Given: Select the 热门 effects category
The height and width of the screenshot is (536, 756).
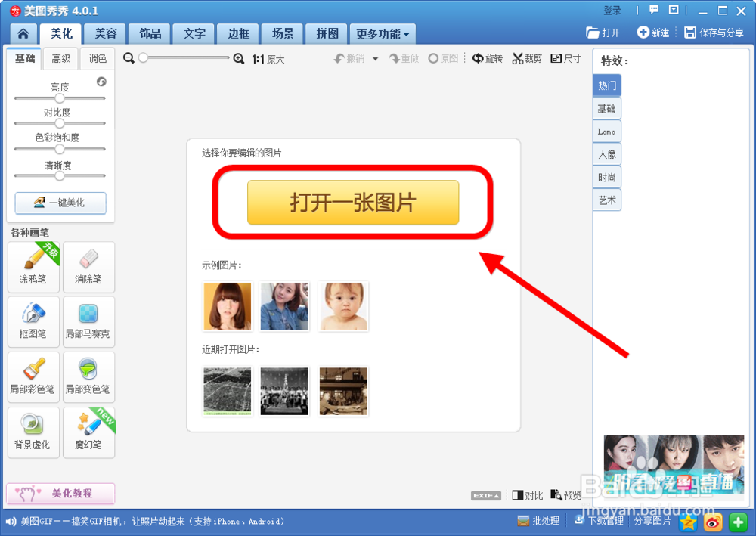Looking at the screenshot, I should point(606,85).
